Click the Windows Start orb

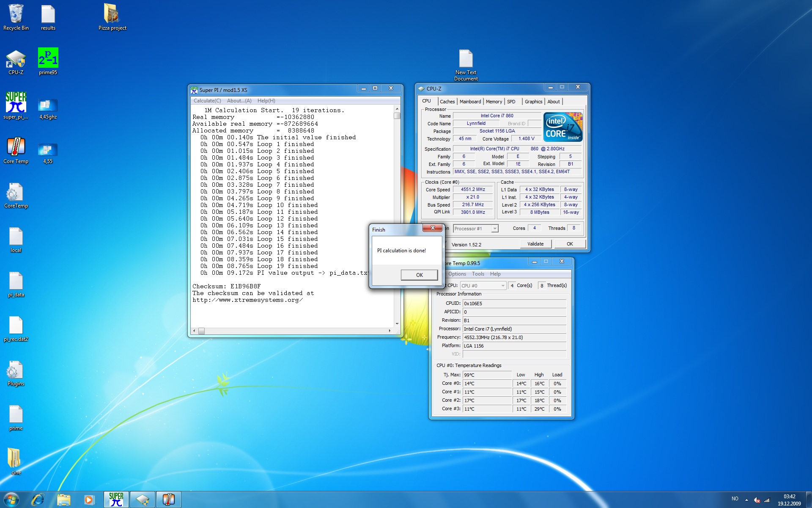coord(11,500)
